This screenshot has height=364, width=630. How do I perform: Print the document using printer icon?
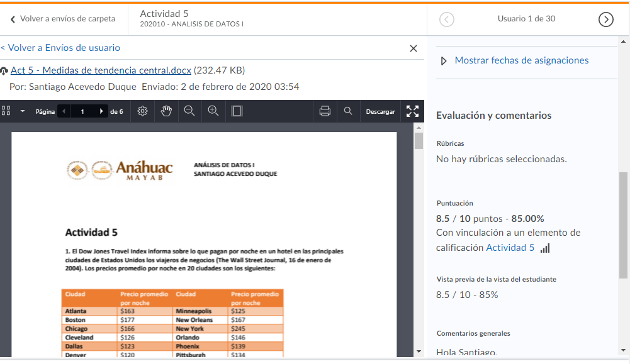point(325,111)
